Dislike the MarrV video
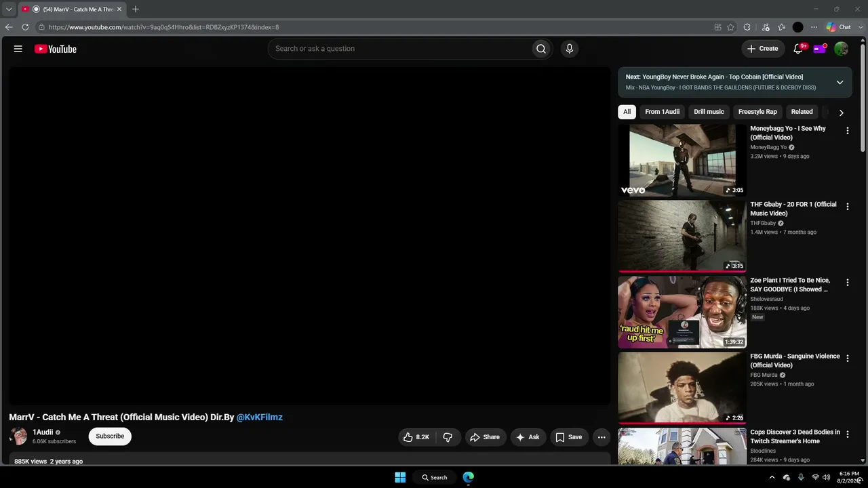This screenshot has width=868, height=488. tap(448, 437)
